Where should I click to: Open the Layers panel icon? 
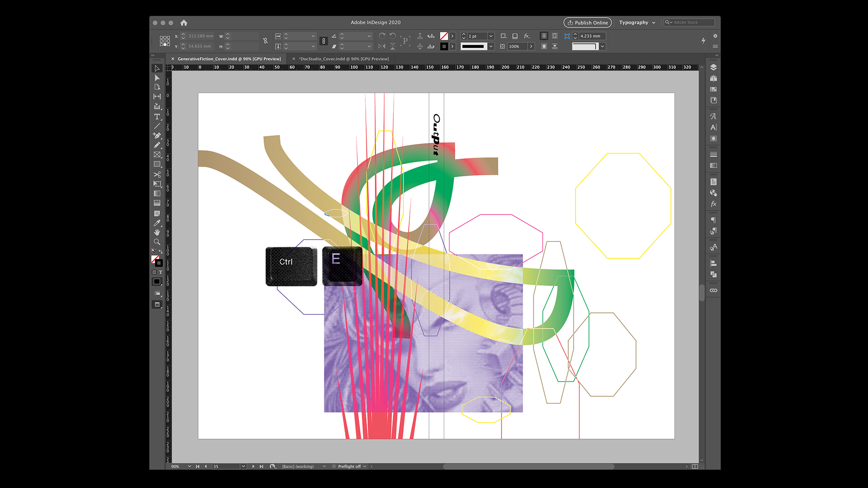coord(713,67)
